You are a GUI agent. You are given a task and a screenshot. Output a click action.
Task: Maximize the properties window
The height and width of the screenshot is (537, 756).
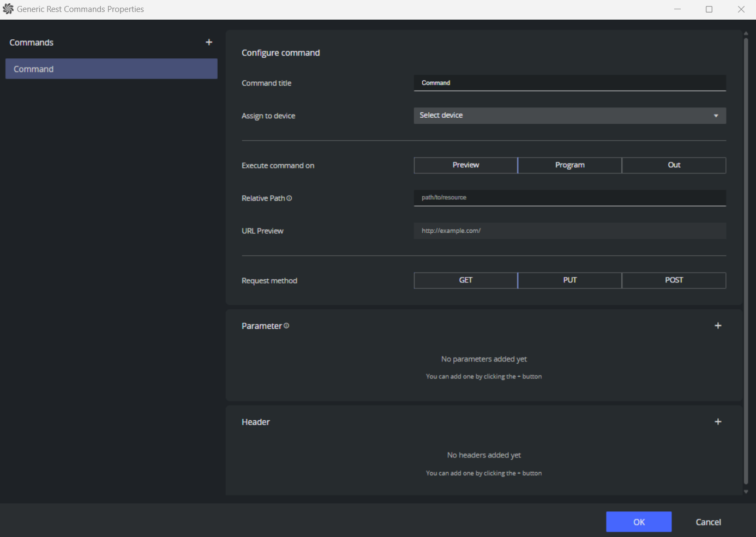coord(709,9)
